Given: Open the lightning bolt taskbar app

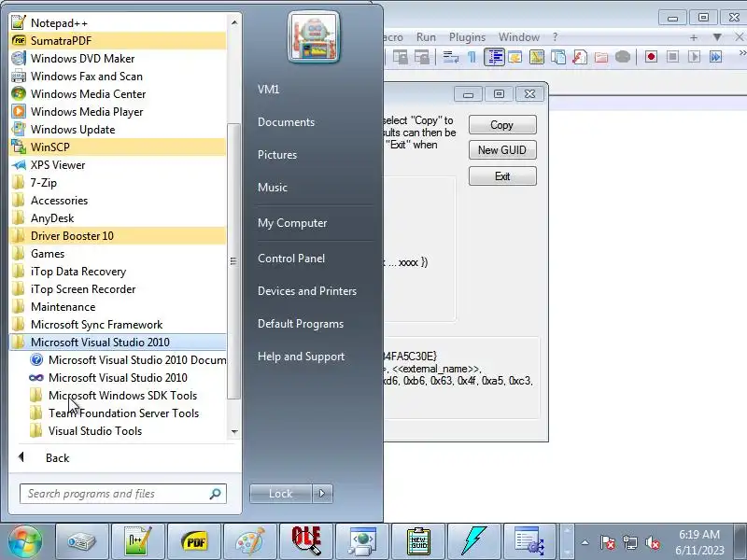Looking at the screenshot, I should coord(474,541).
